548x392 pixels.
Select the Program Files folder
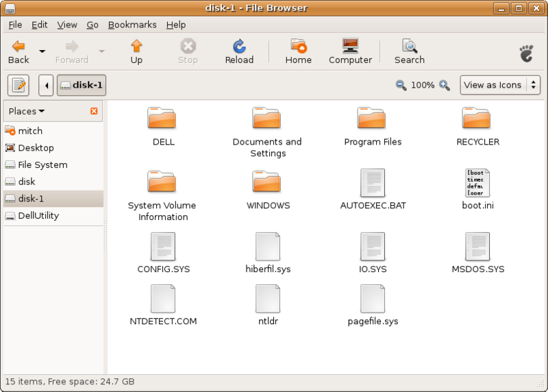(x=371, y=118)
